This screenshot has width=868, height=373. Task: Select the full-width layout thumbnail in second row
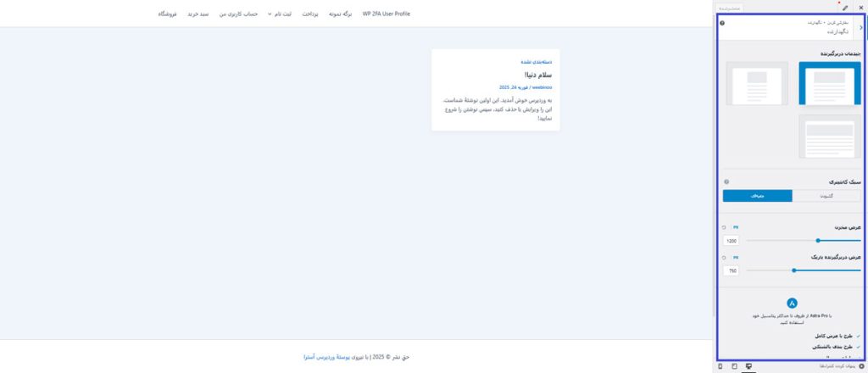(829, 136)
